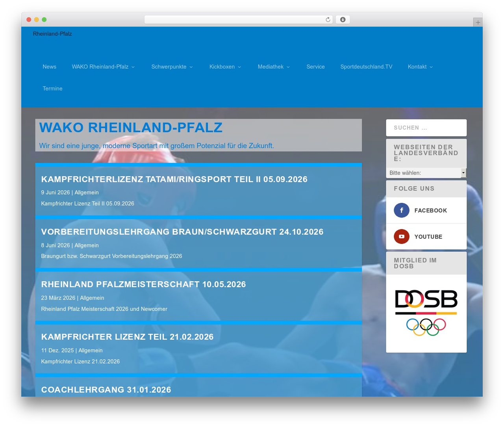
Task: Click the browser reload icon
Action: pos(328,20)
